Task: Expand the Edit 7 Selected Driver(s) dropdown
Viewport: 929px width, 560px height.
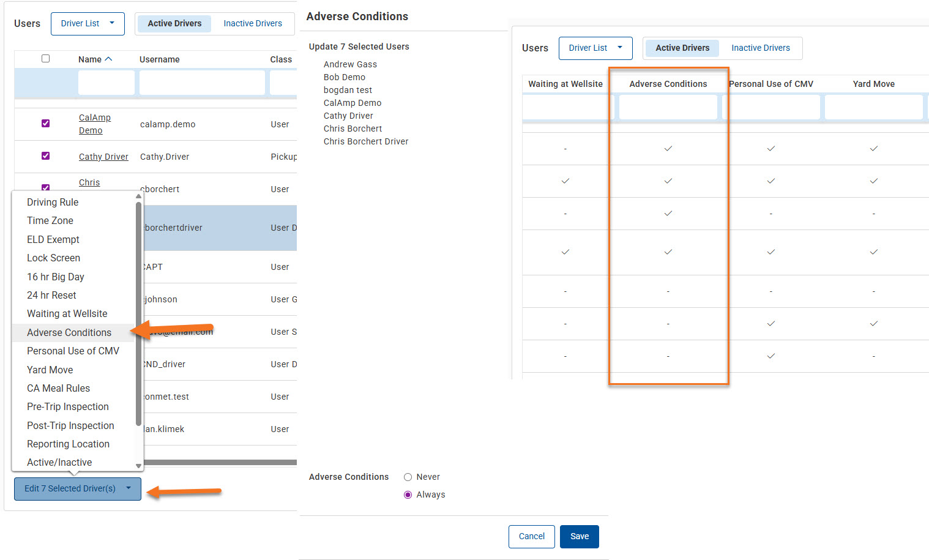Action: (78, 488)
